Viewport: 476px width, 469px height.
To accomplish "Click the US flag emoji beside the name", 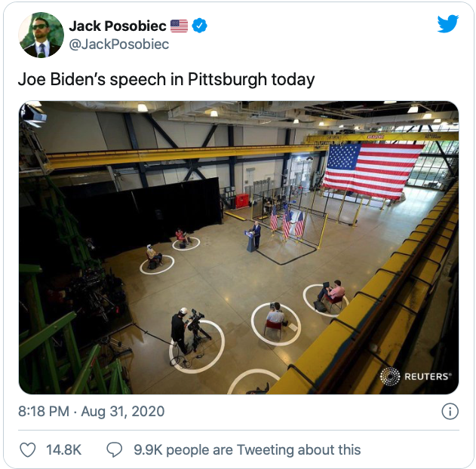I will coord(179,26).
